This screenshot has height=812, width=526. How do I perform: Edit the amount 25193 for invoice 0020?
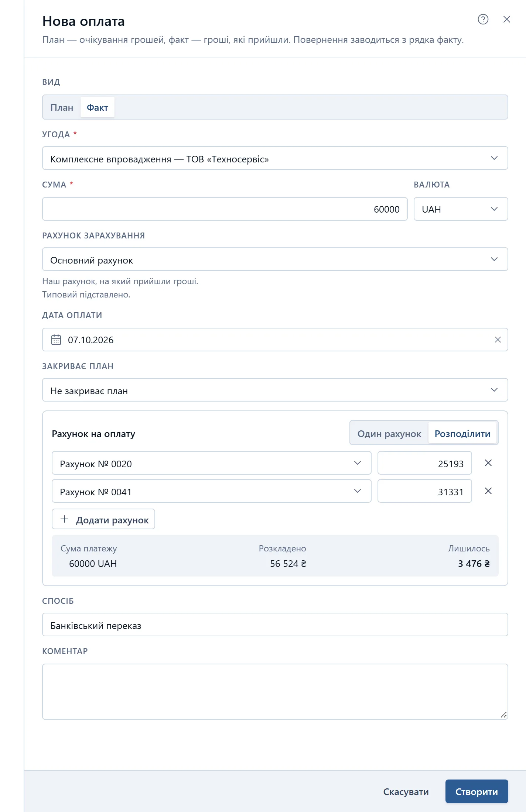(424, 463)
